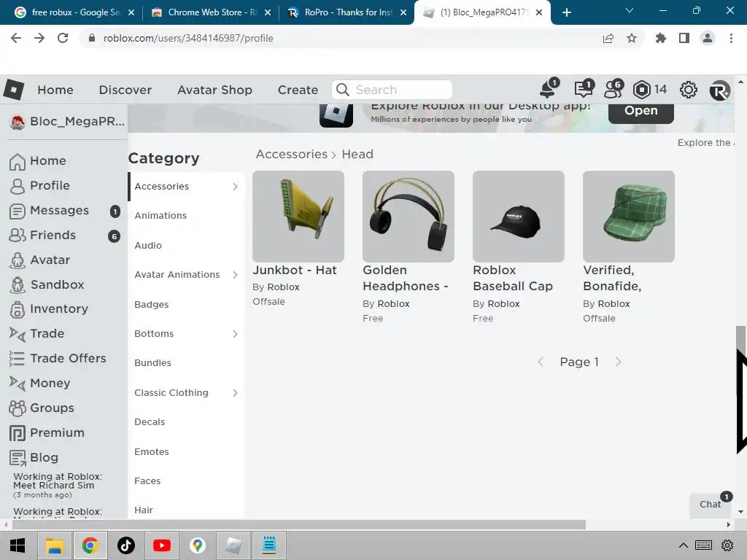The width and height of the screenshot is (747, 560).
Task: Expand the Accessories category arrow
Action: tap(236, 187)
